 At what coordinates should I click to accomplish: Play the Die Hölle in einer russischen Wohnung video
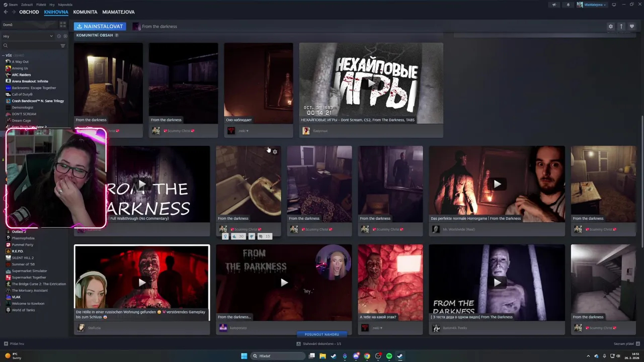142,283
